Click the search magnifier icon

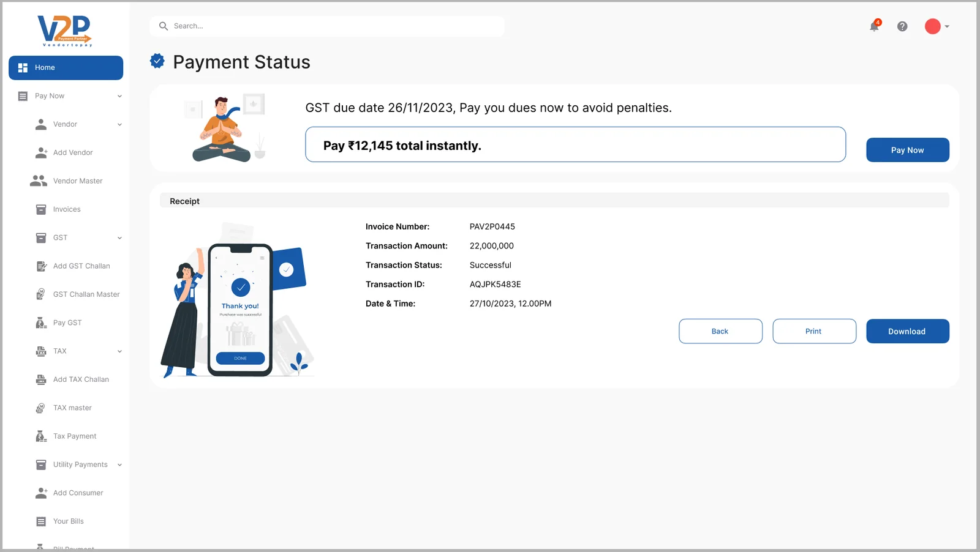point(164,26)
